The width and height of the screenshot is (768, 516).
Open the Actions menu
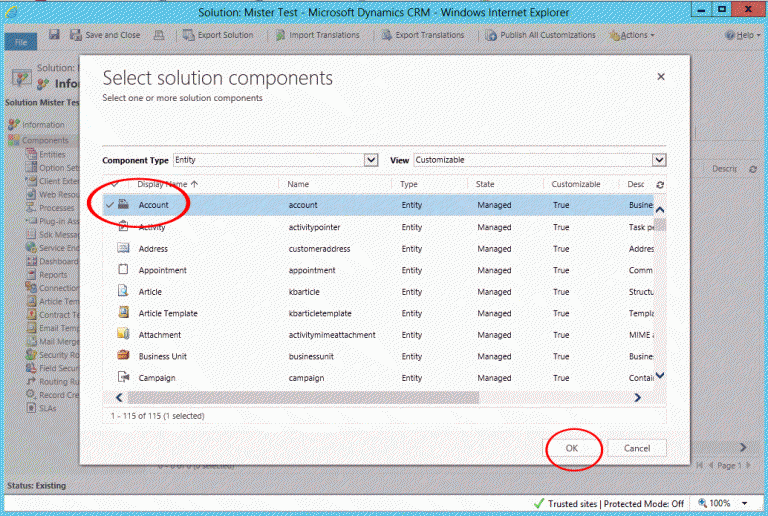pos(632,35)
